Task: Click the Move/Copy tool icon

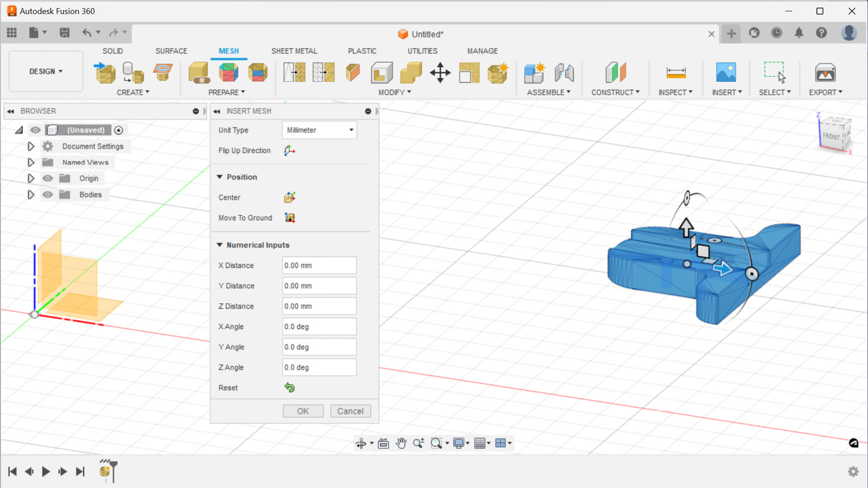Action: point(440,72)
